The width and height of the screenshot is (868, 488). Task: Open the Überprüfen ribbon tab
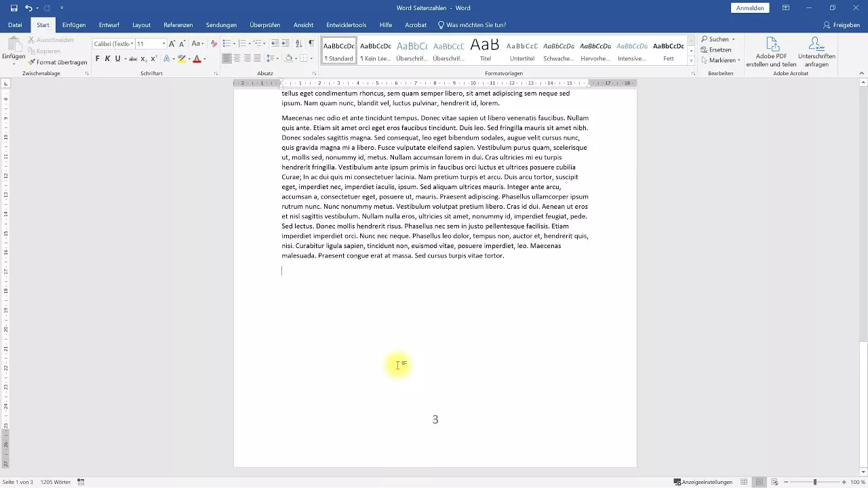coord(264,24)
